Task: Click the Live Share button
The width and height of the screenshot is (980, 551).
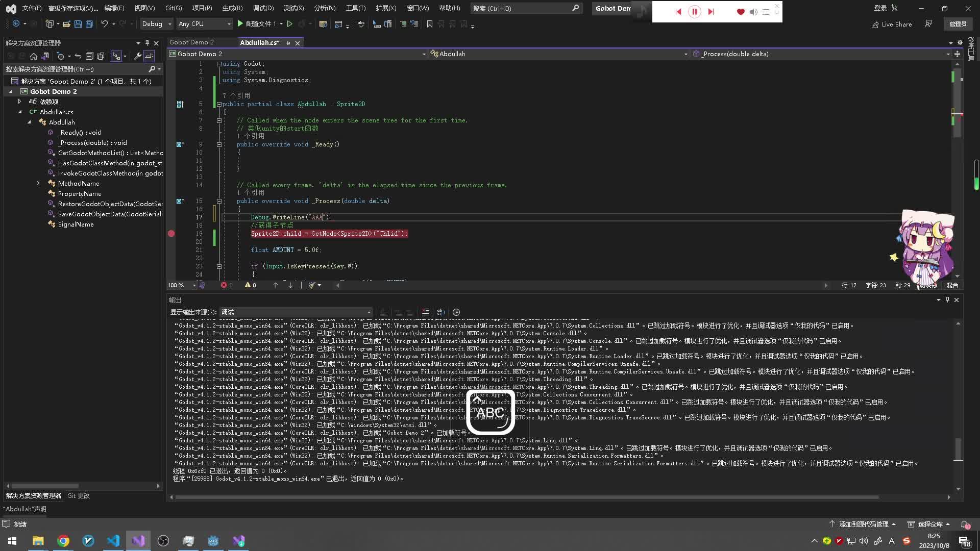Action: click(892, 24)
